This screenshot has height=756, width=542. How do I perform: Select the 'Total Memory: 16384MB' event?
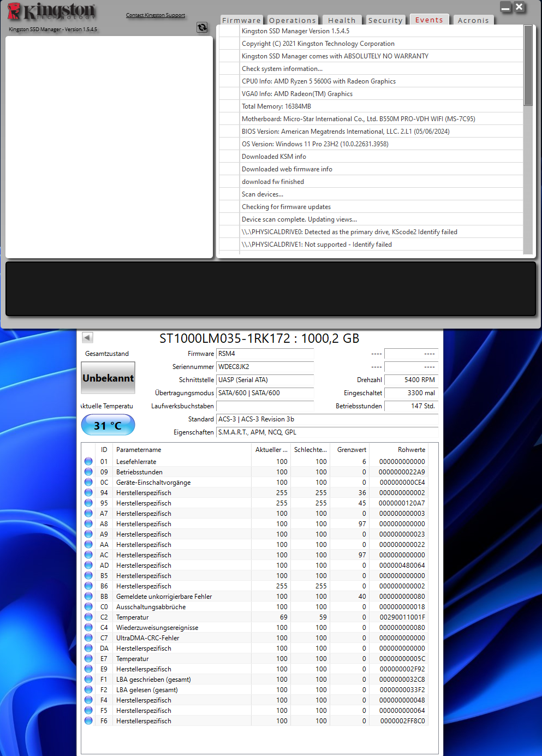tap(371, 106)
